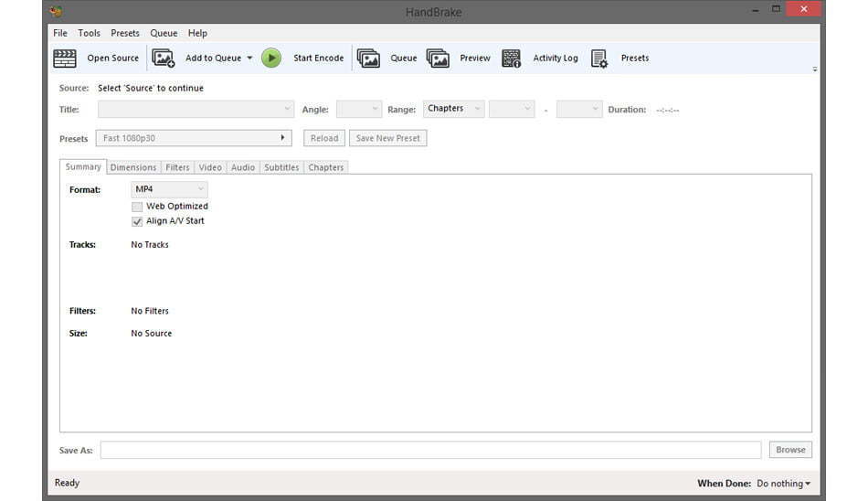Viewport: 868px width, 501px height.
Task: Open the File menu
Action: pyautogui.click(x=60, y=33)
